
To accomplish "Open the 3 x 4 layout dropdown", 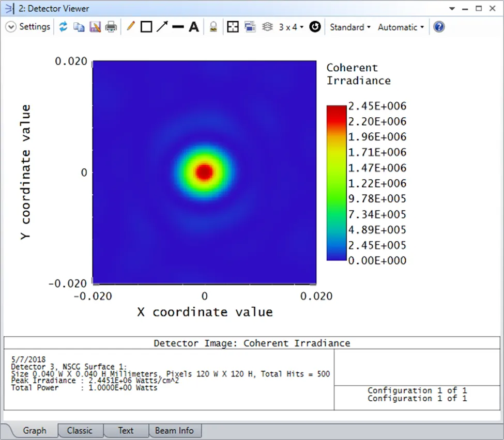I will click(x=291, y=27).
